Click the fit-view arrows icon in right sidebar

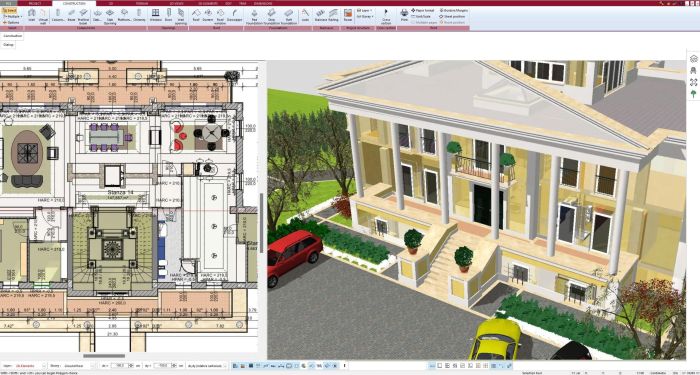pyautogui.click(x=693, y=82)
